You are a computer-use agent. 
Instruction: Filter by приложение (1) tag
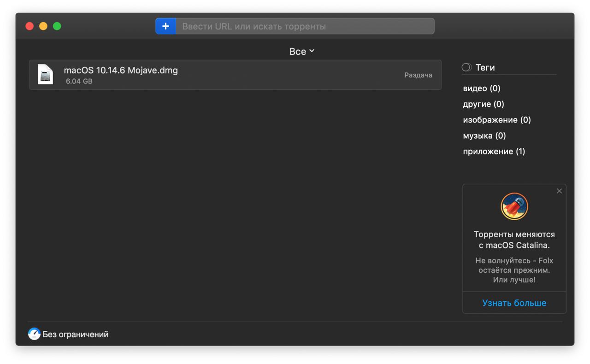pos(494,151)
